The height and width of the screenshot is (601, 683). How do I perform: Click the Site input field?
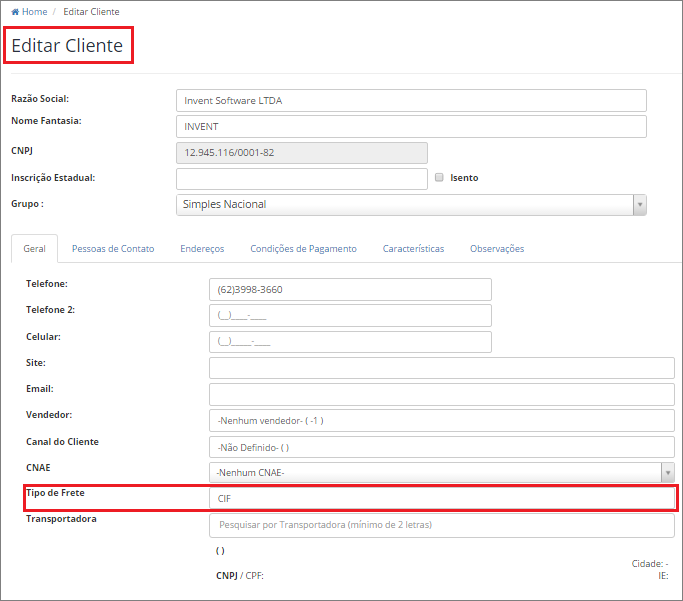coord(442,368)
